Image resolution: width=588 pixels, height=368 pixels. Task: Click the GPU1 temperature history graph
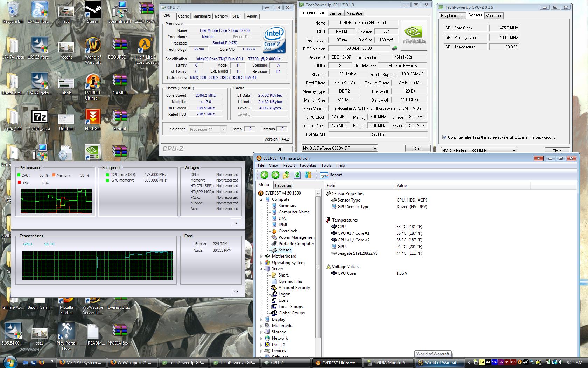98,266
